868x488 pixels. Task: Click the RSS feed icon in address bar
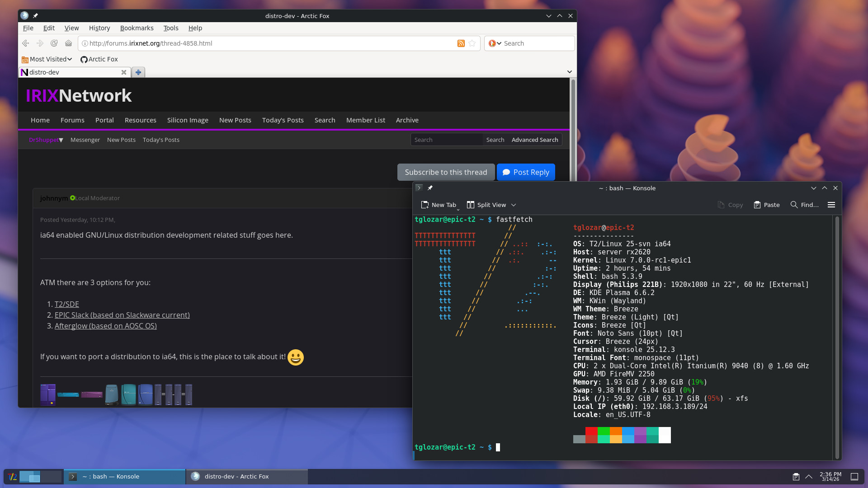(461, 43)
